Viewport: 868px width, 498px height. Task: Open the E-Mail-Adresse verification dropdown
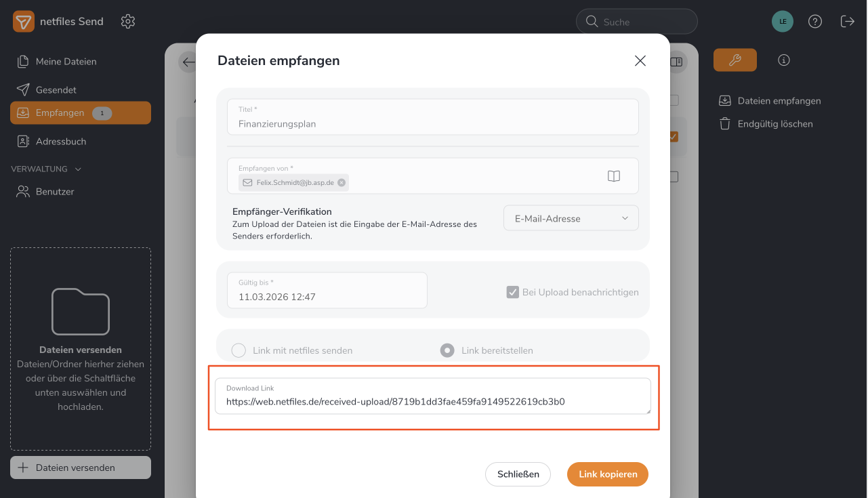tap(571, 219)
